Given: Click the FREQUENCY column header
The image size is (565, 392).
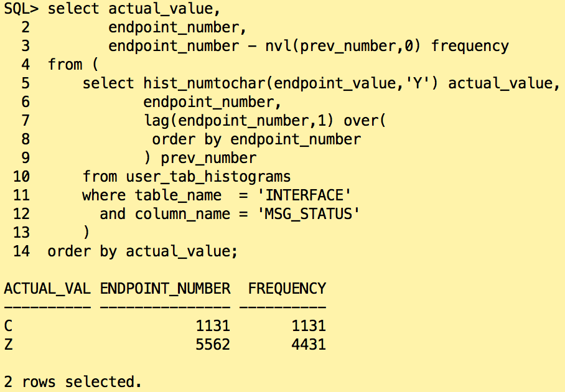Looking at the screenshot, I should [x=287, y=288].
